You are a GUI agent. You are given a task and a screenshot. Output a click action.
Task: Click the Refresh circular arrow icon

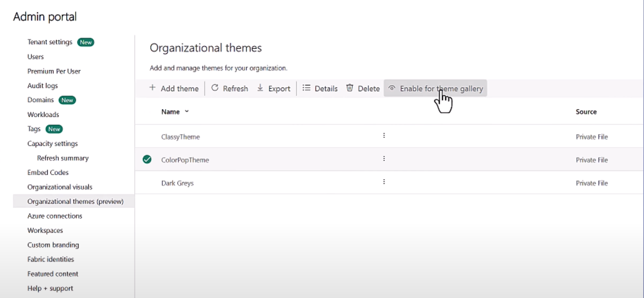[215, 88]
